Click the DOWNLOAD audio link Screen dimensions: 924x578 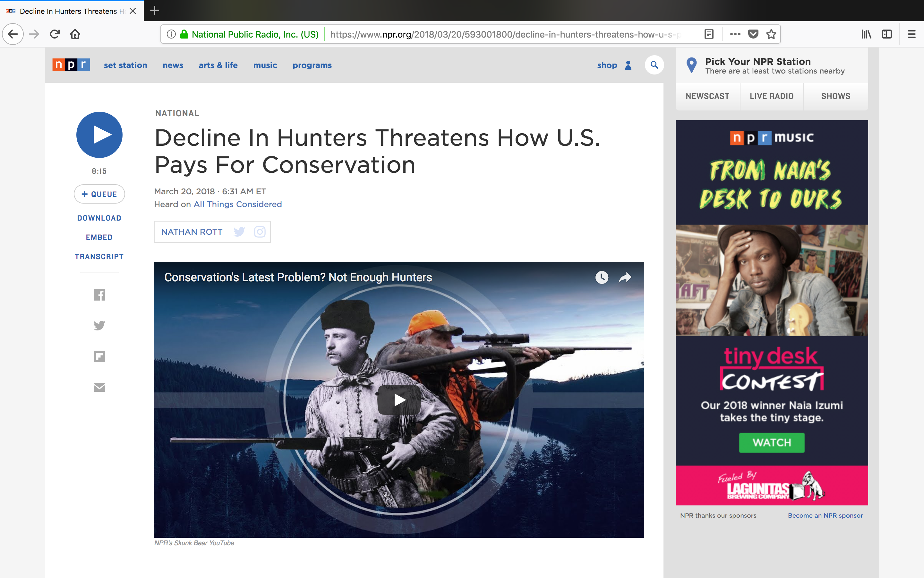pos(99,218)
